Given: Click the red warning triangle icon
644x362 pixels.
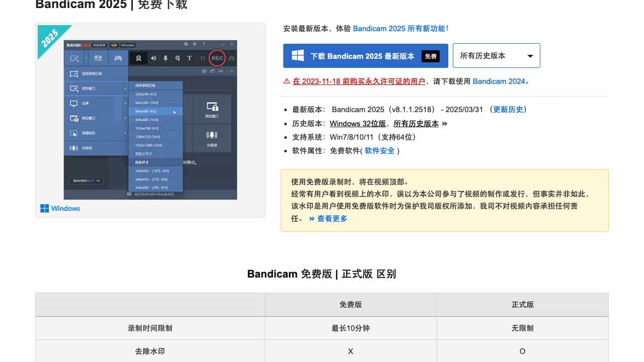Looking at the screenshot, I should click(287, 81).
